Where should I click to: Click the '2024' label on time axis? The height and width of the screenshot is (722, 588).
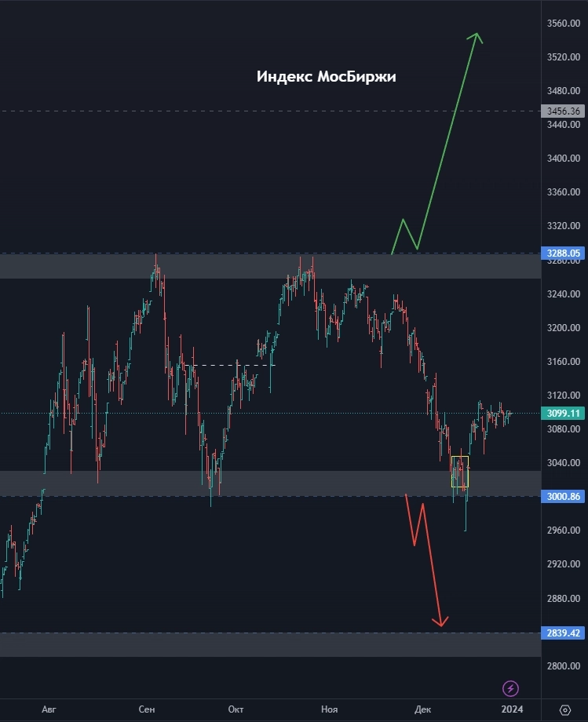pos(512,709)
